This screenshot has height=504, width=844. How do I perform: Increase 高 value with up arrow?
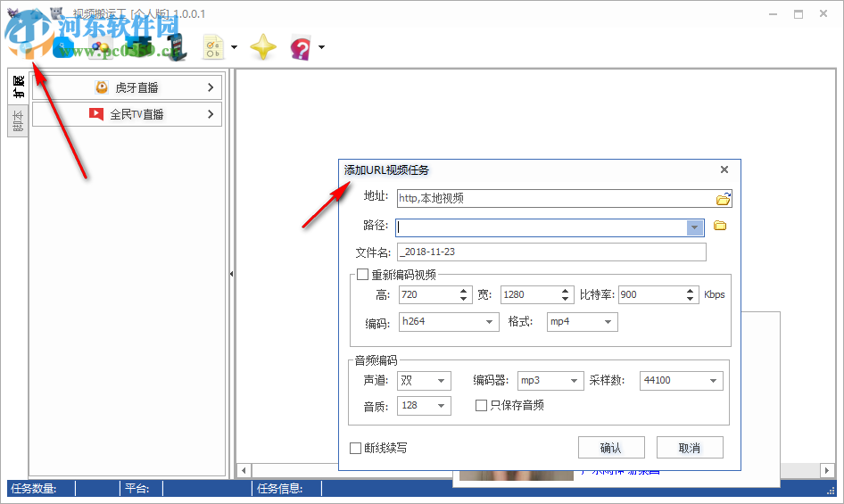(x=463, y=291)
